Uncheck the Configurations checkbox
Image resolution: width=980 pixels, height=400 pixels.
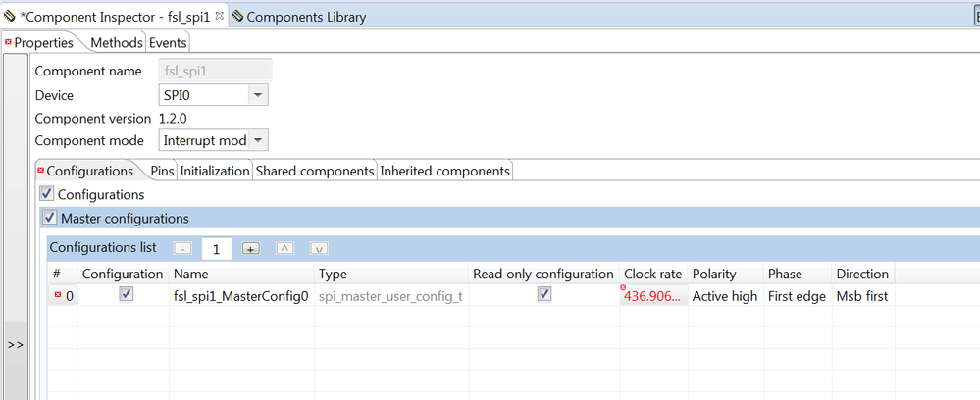coord(47,194)
